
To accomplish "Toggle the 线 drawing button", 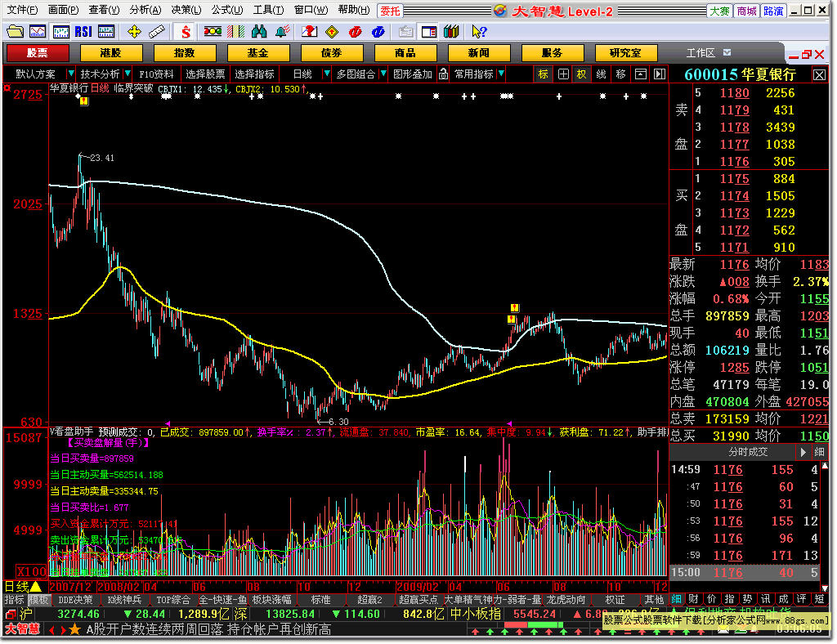I will pos(601,74).
